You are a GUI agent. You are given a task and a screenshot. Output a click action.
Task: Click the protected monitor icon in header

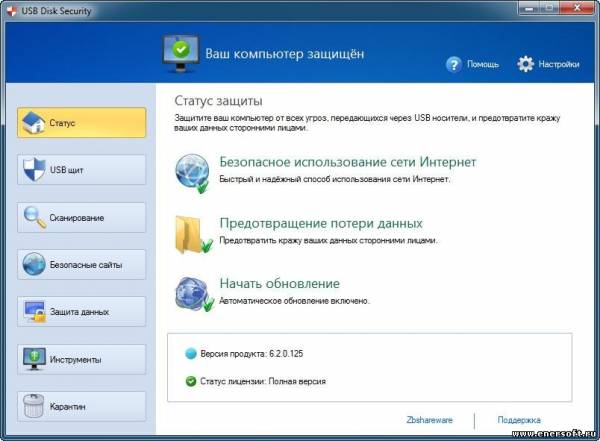(x=181, y=54)
